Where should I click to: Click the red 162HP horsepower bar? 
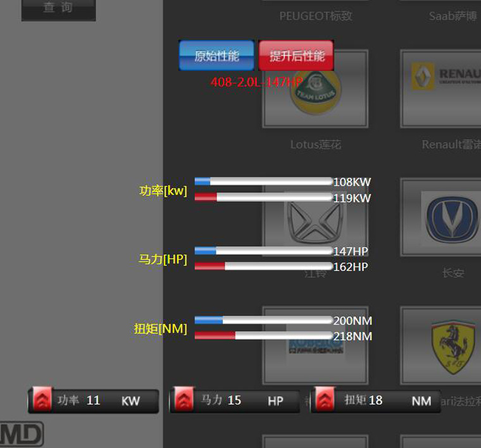[264, 266]
